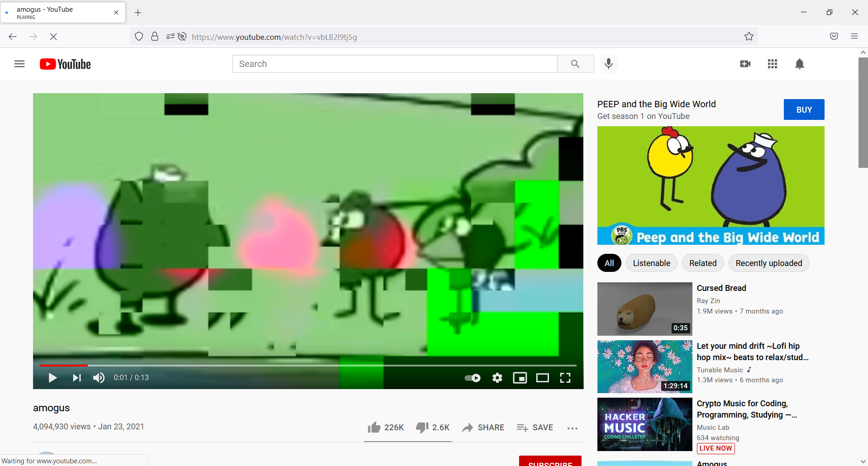
Task: Open video playback settings gear
Action: point(497,378)
